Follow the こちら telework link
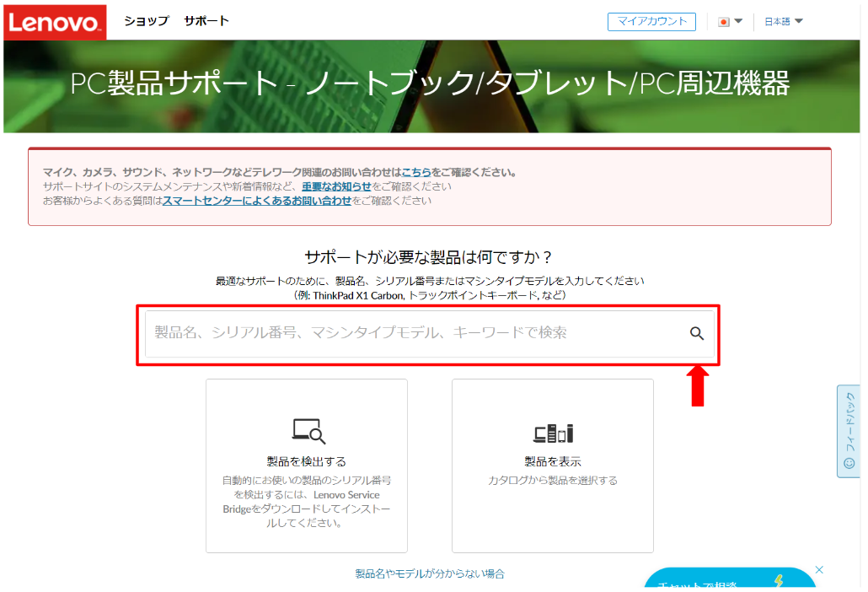 tap(415, 172)
